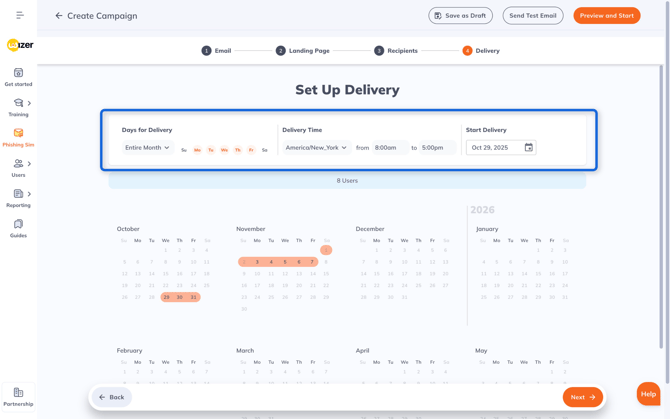The width and height of the screenshot is (670, 419).
Task: Toggle Wednesday delivery day
Action: (x=224, y=150)
